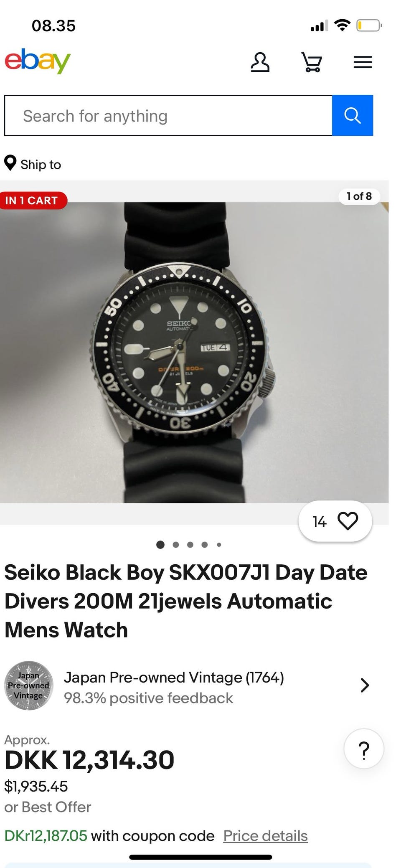Focus the Search for anything field
The height and width of the screenshot is (868, 401).
pos(168,115)
